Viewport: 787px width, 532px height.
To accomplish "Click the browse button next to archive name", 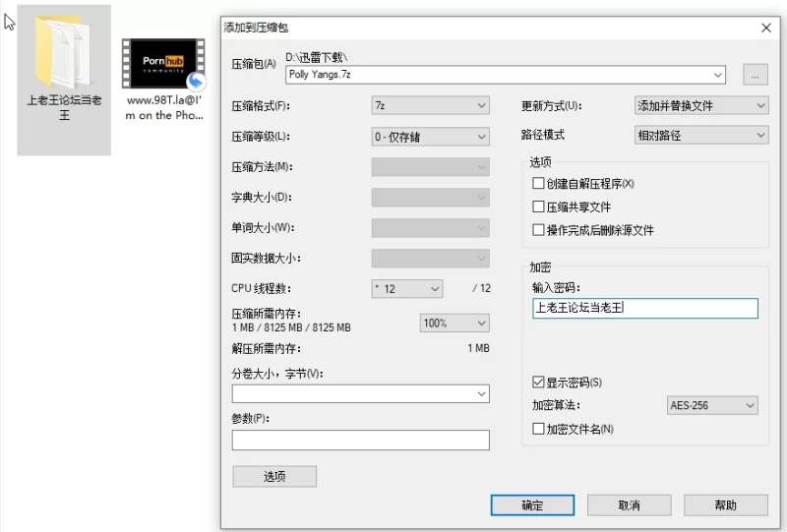I will 756,74.
